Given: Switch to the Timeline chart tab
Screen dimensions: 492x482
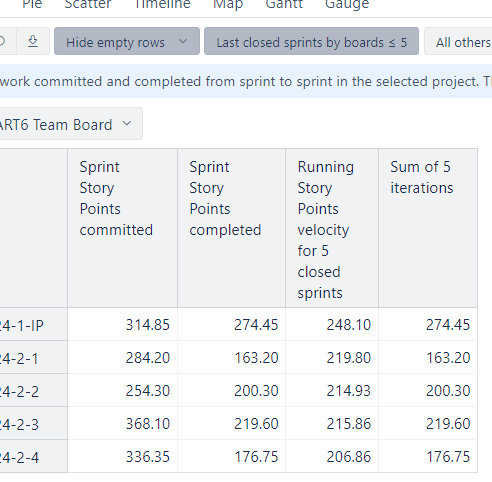Looking at the screenshot, I should click(162, 4).
